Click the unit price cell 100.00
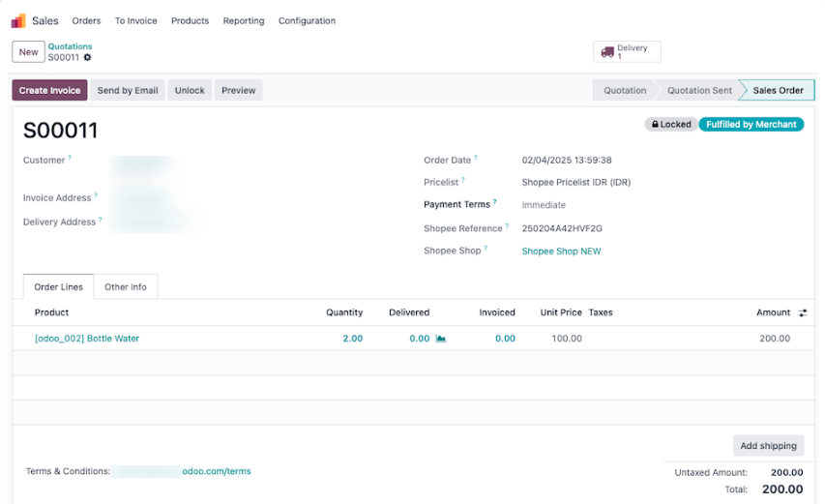 coord(567,339)
